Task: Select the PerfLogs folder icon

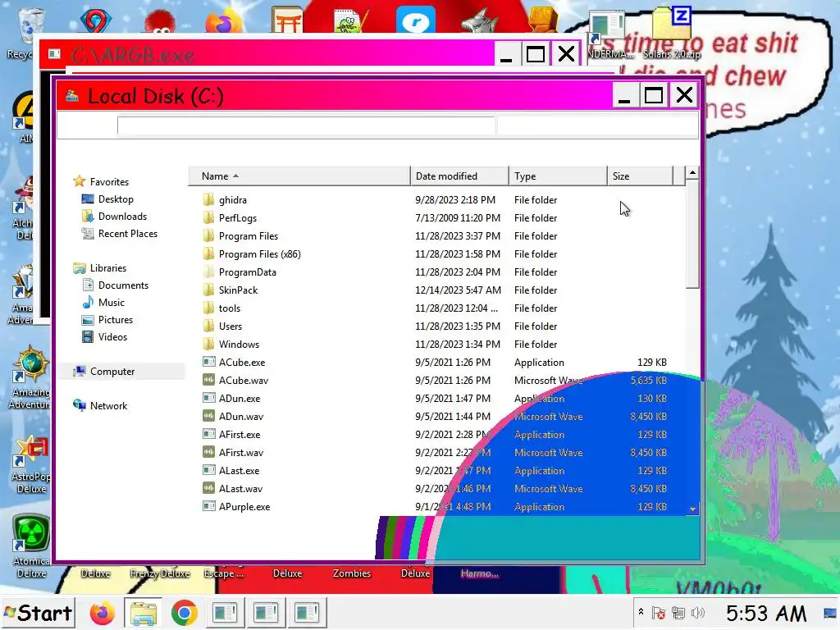Action: coord(209,218)
